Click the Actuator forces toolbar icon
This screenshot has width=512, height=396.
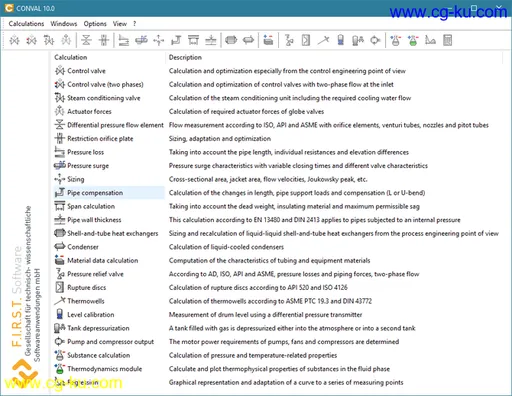(x=66, y=40)
